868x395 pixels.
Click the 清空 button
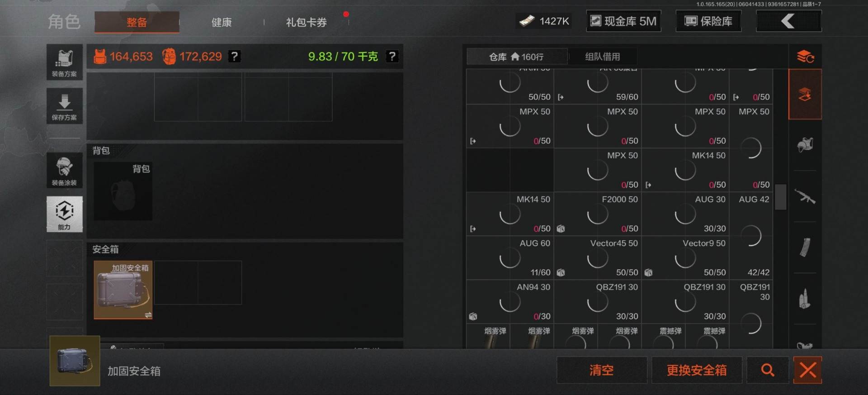pos(602,370)
